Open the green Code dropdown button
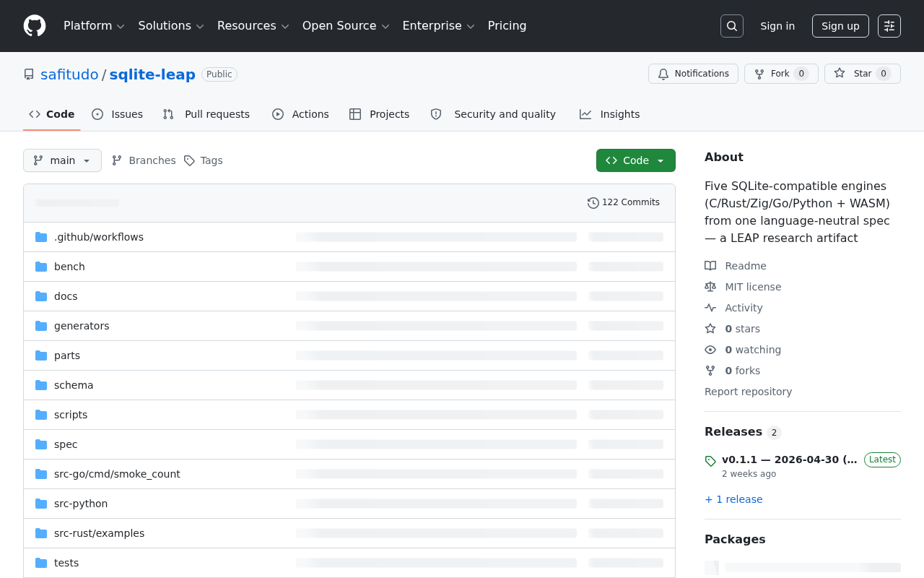924x578 pixels. [x=636, y=160]
